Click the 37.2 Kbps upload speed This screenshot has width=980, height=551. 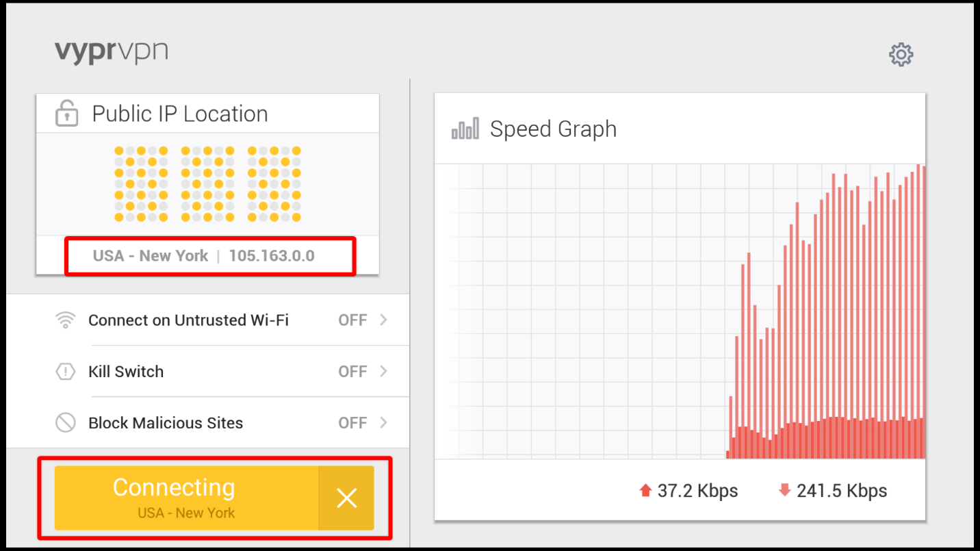point(697,491)
